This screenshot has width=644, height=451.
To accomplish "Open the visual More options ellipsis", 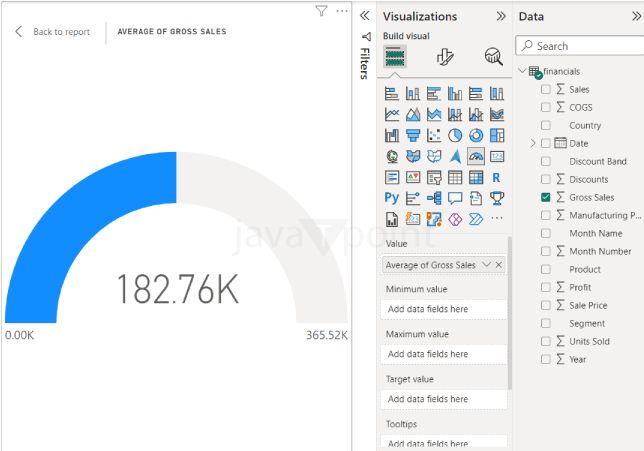I will (x=342, y=11).
